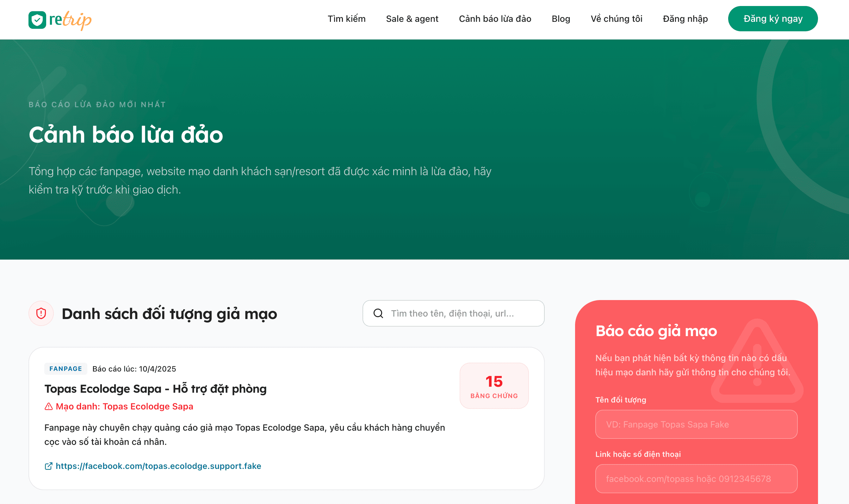
Task: Click the external link icon before Facebook URL
Action: point(49,466)
